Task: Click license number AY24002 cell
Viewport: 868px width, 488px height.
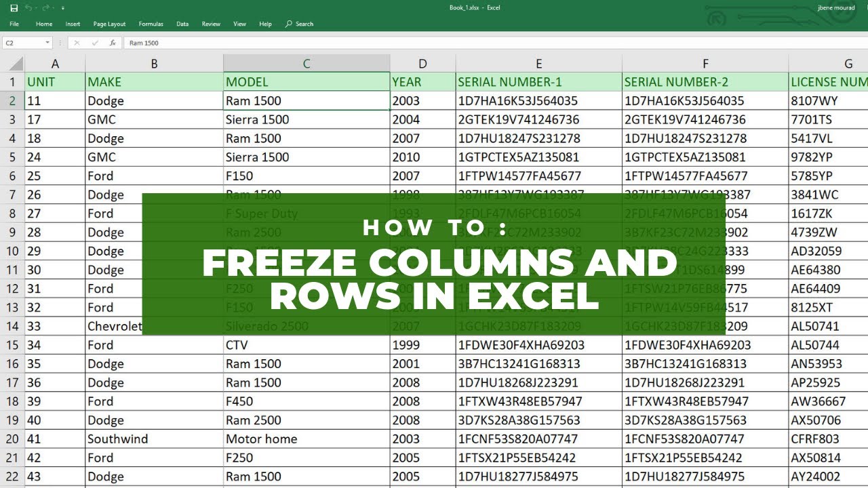Action: click(x=828, y=476)
